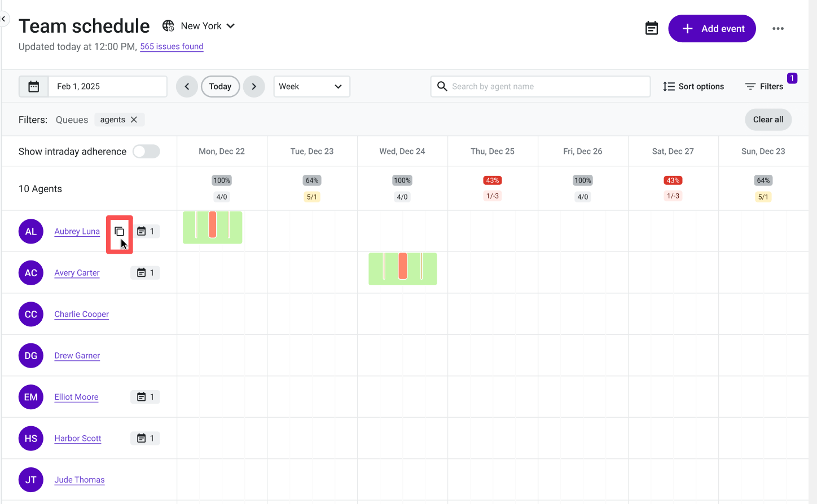Expand the Week view dropdown
Image resolution: width=817 pixels, height=504 pixels.
click(311, 86)
